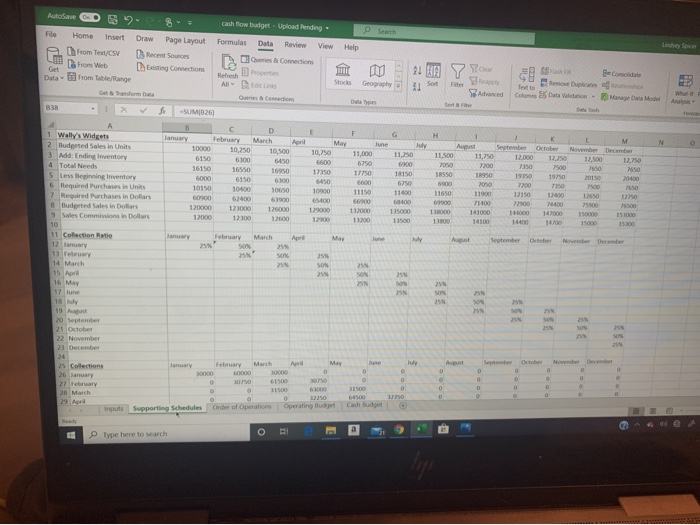Viewport: 700px width, 525px height.
Task: Open Recent Sources
Action: [163, 55]
